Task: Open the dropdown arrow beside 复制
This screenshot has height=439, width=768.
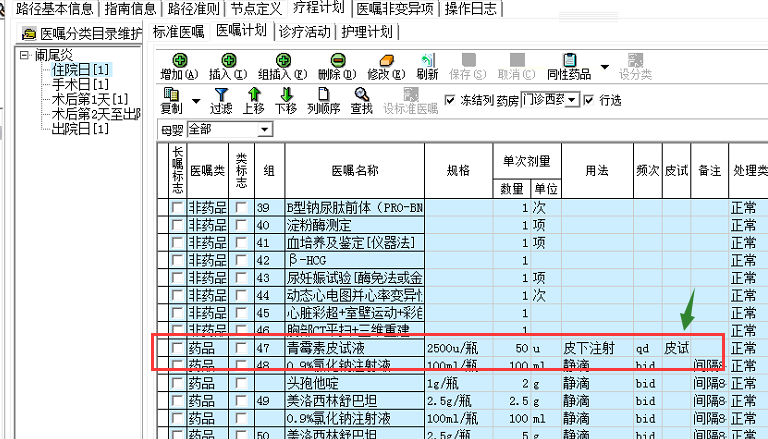Action: click(x=196, y=101)
